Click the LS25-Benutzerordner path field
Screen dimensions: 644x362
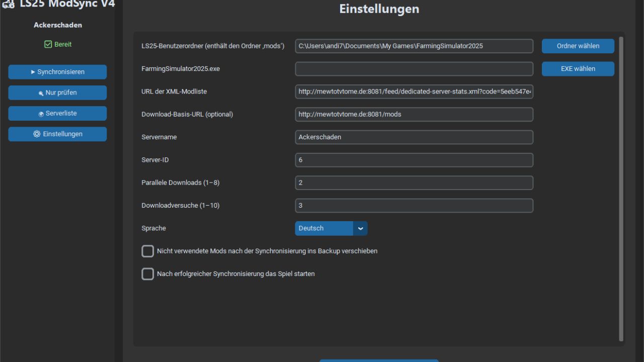pyautogui.click(x=414, y=46)
